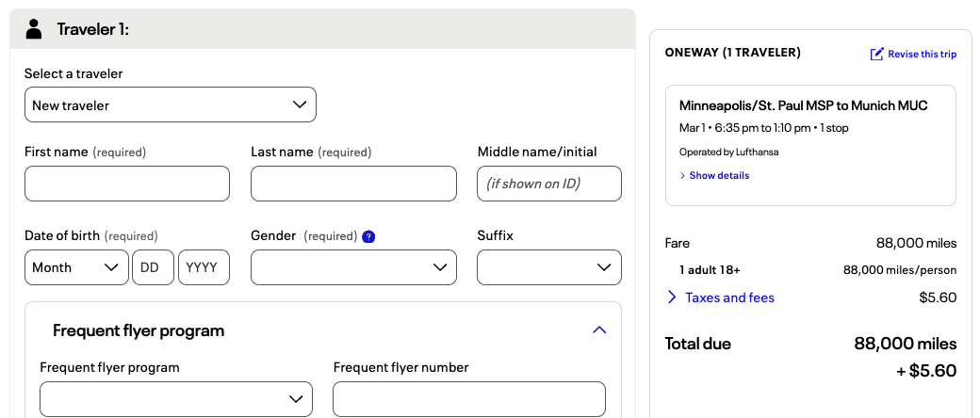Click the 1 adult 18+ label
980x418 pixels.
(x=710, y=270)
